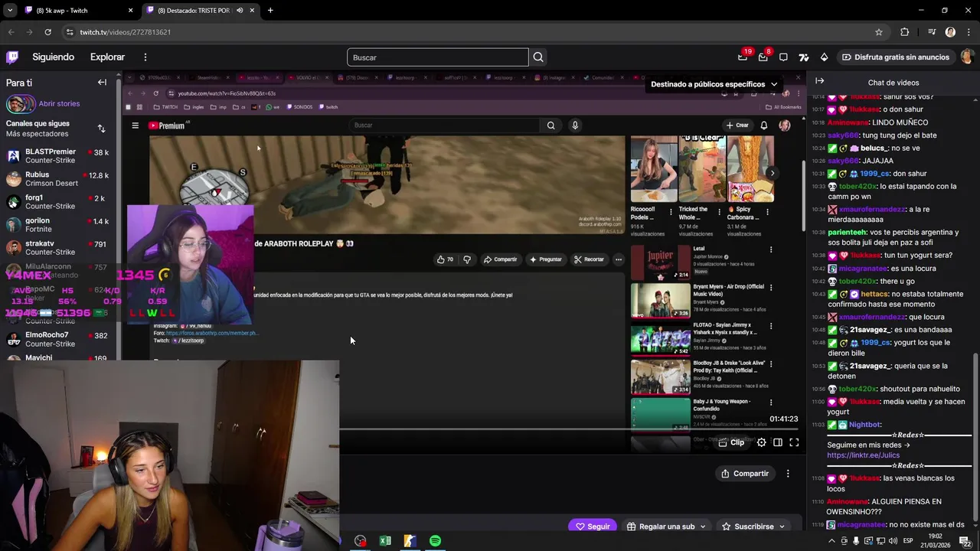Collapse the left channels sidebar
This screenshot has height=551, width=980.
[102, 82]
